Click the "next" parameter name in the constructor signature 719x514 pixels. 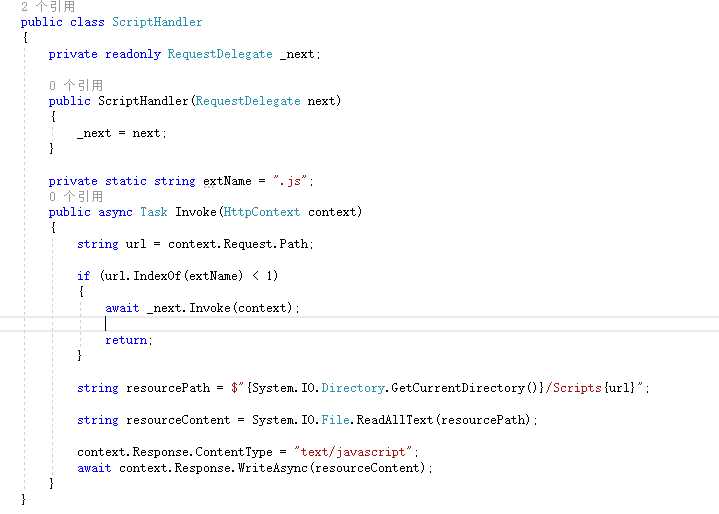(322, 101)
